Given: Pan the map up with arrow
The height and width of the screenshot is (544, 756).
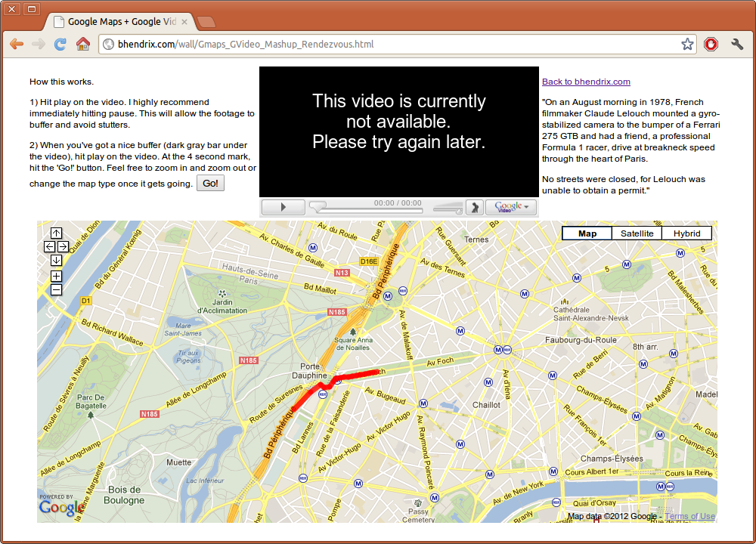Looking at the screenshot, I should point(56,233).
